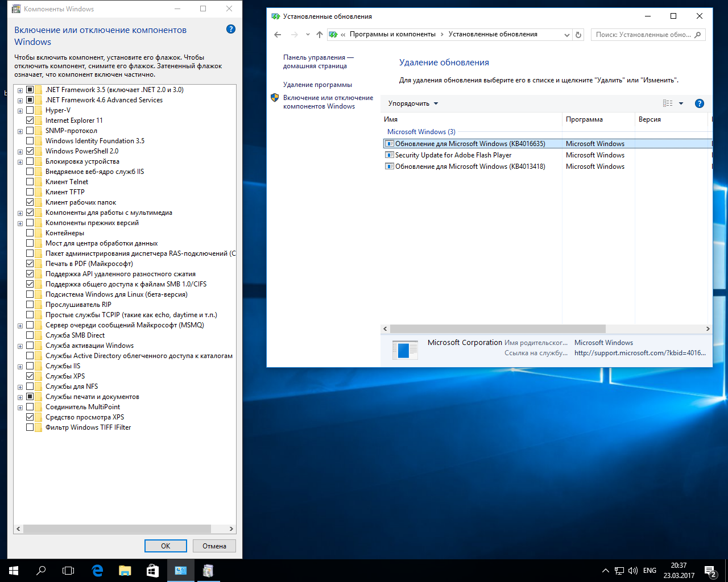Open Action Center notifications

click(710, 571)
